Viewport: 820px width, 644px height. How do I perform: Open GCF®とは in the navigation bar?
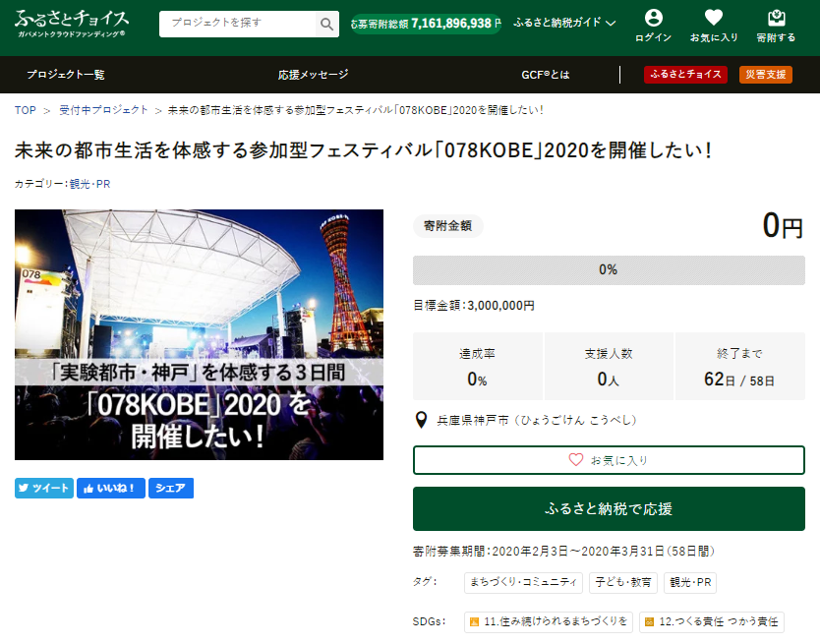(x=546, y=75)
